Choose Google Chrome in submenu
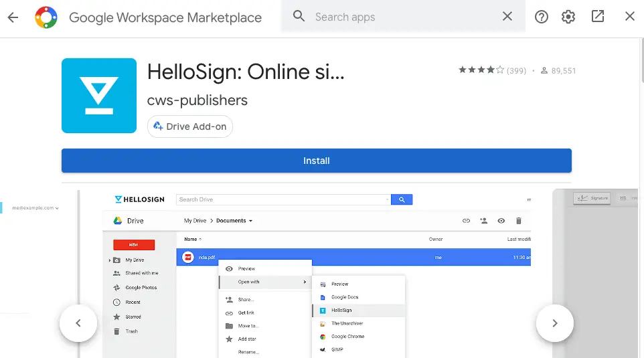Image resolution: width=644 pixels, height=358 pixels. (359, 337)
